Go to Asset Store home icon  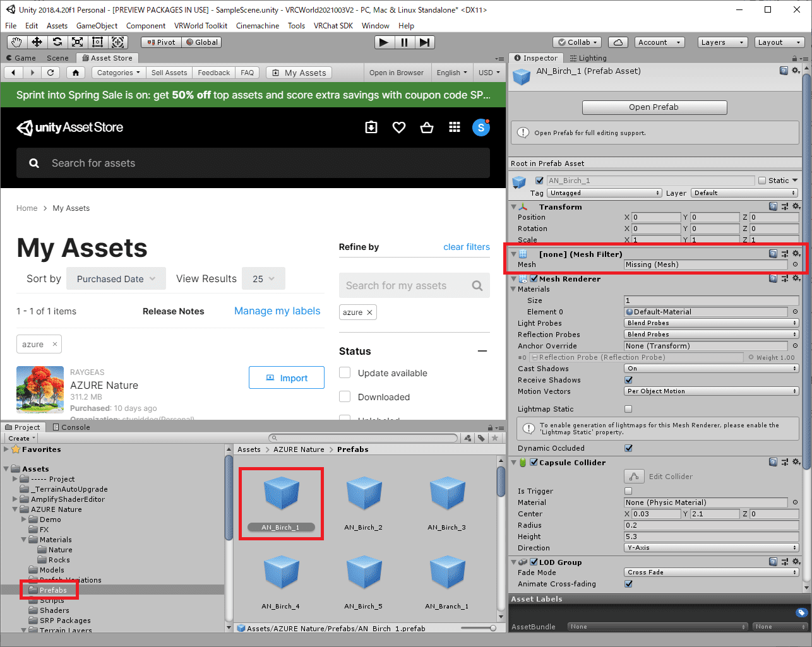[x=76, y=73]
